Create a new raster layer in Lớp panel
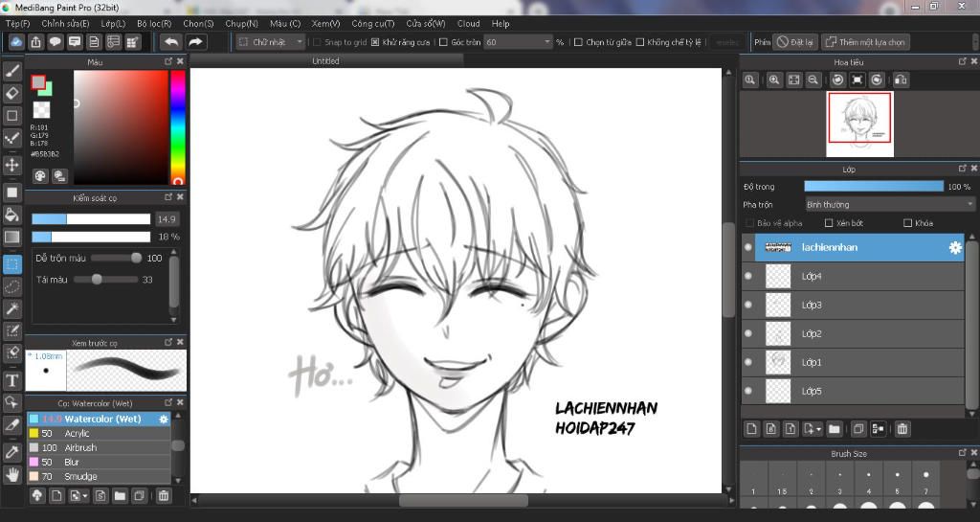Image resolution: width=980 pixels, height=522 pixels. point(752,429)
